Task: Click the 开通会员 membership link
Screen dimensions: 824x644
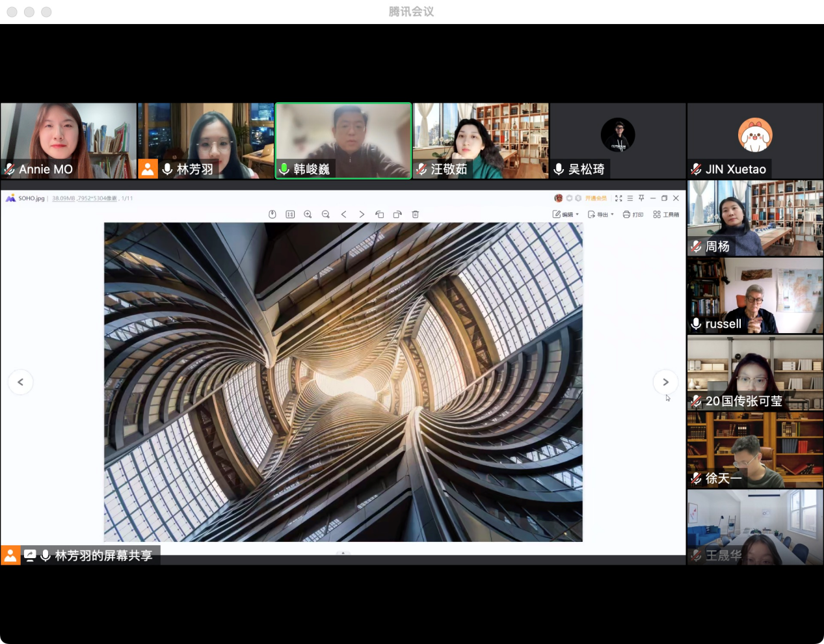Action: click(595, 198)
